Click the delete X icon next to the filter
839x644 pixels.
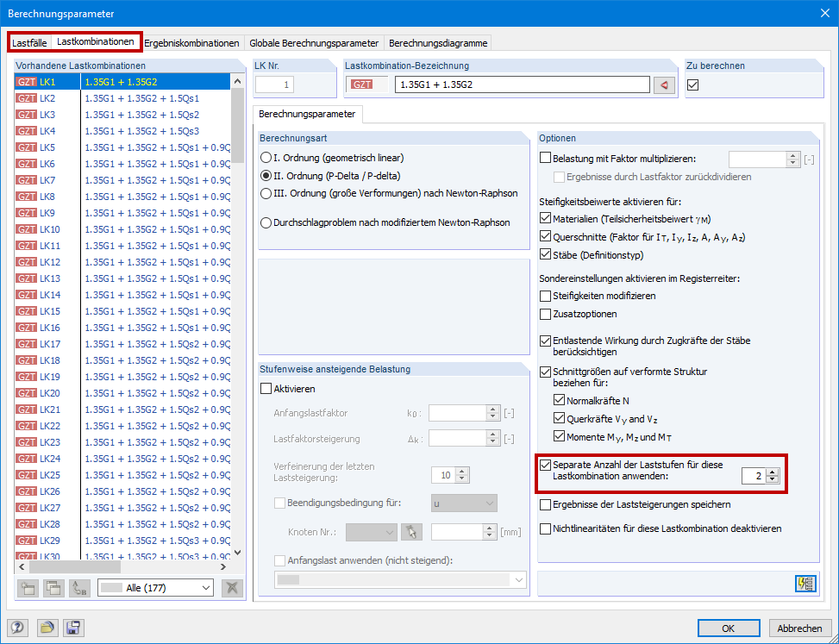pos(231,587)
